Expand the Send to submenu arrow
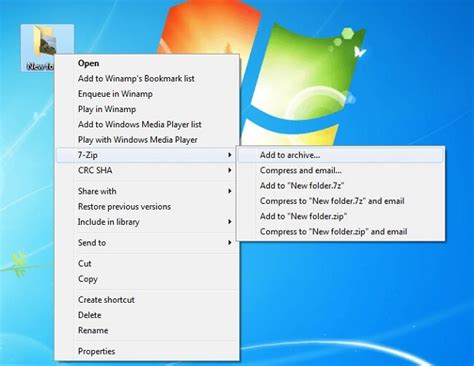This screenshot has width=474, height=366. (x=229, y=243)
